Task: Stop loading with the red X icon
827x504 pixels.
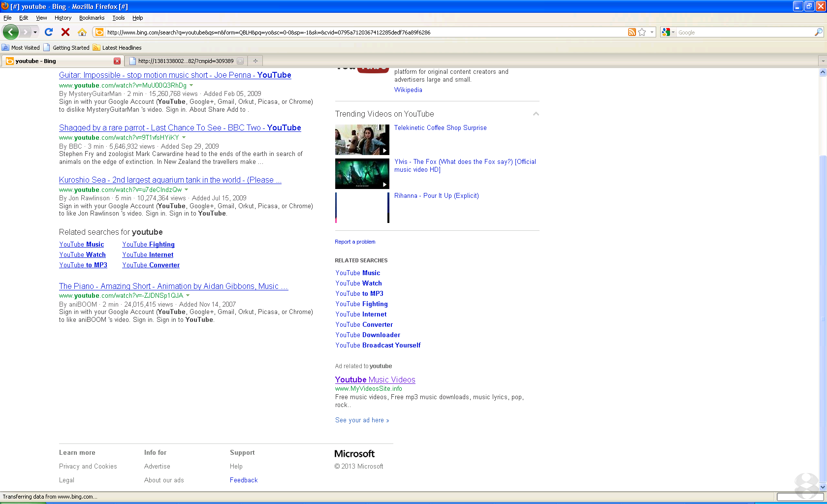Action: tap(65, 32)
